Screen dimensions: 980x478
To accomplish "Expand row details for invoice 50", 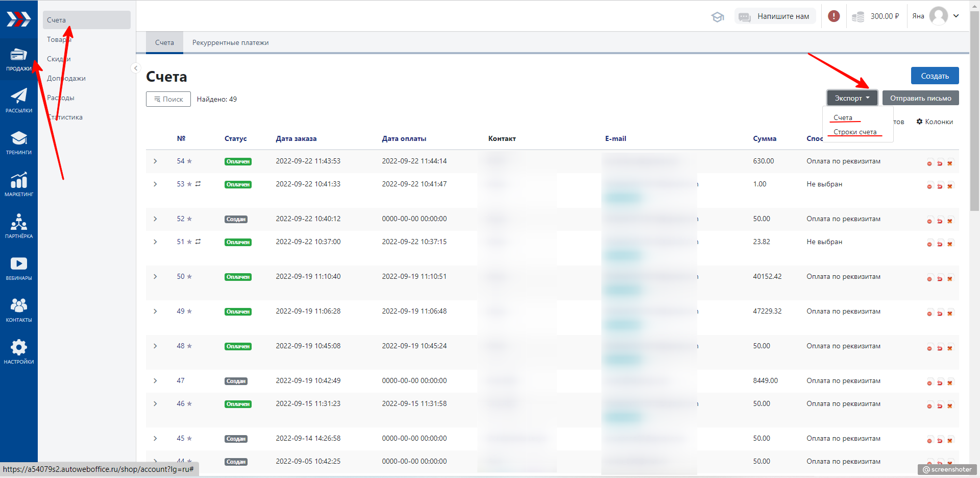I will 155,277.
